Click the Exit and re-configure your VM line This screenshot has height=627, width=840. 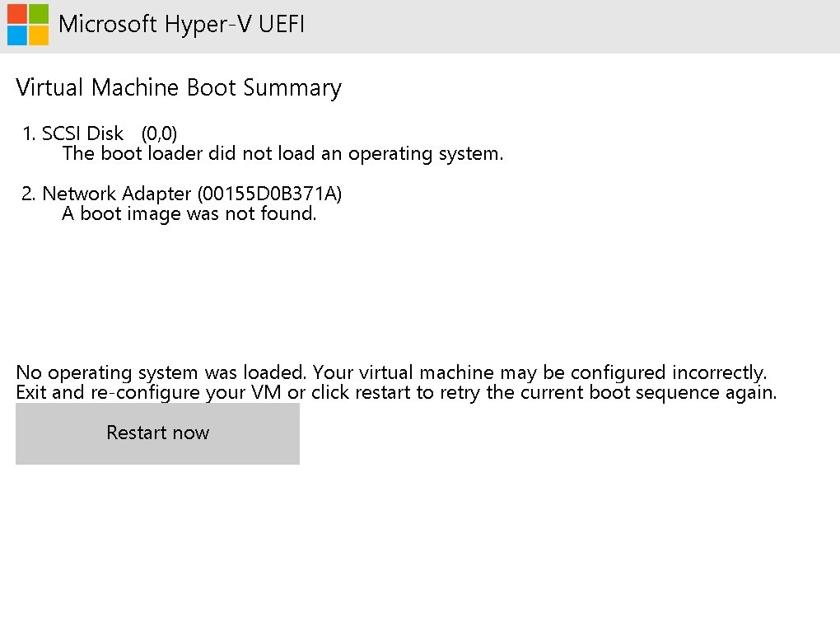coord(396,393)
